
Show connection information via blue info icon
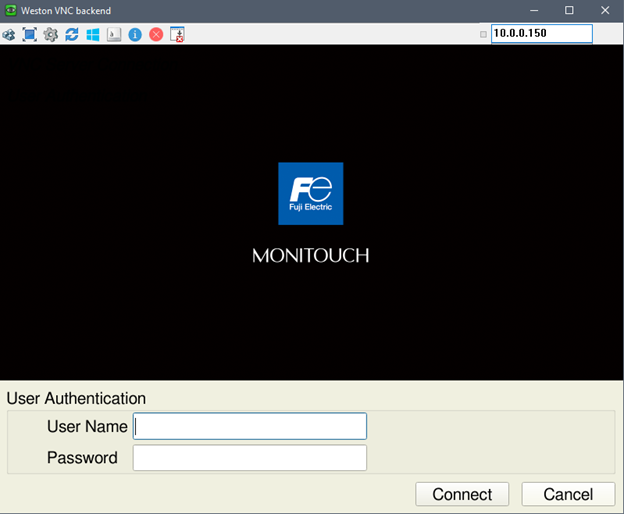(x=135, y=34)
